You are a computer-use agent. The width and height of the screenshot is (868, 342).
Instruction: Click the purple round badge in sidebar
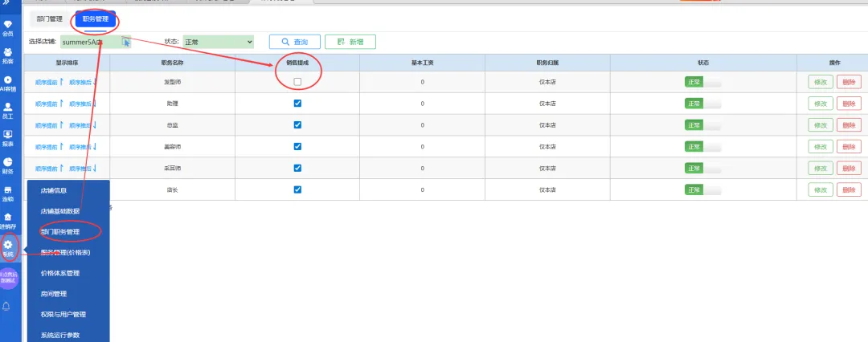pos(8,279)
